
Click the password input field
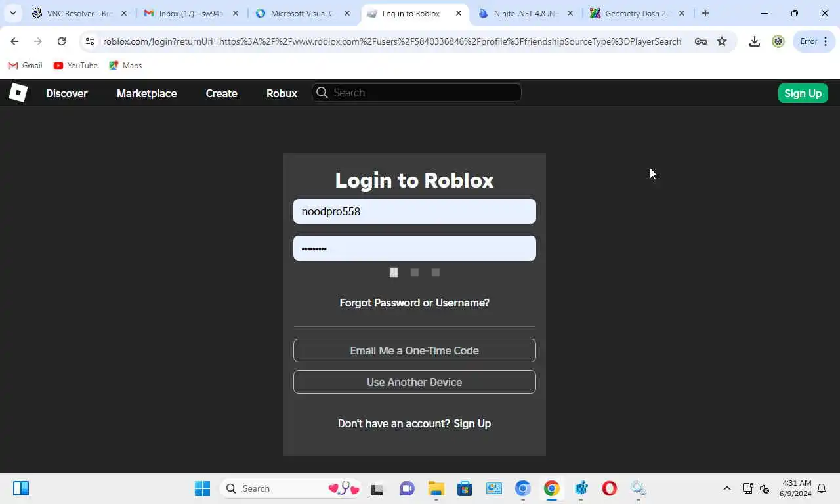coord(414,248)
